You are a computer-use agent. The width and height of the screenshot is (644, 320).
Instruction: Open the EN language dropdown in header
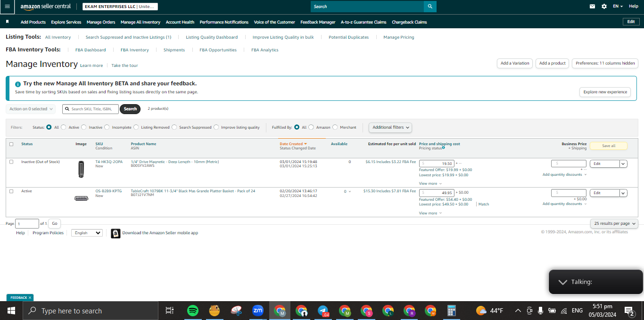point(618,7)
